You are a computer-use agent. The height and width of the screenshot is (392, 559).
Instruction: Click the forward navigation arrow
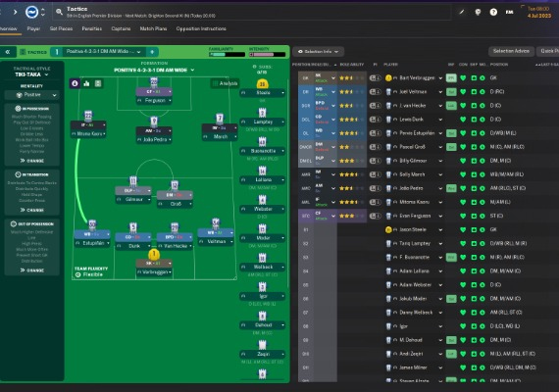[15, 12]
